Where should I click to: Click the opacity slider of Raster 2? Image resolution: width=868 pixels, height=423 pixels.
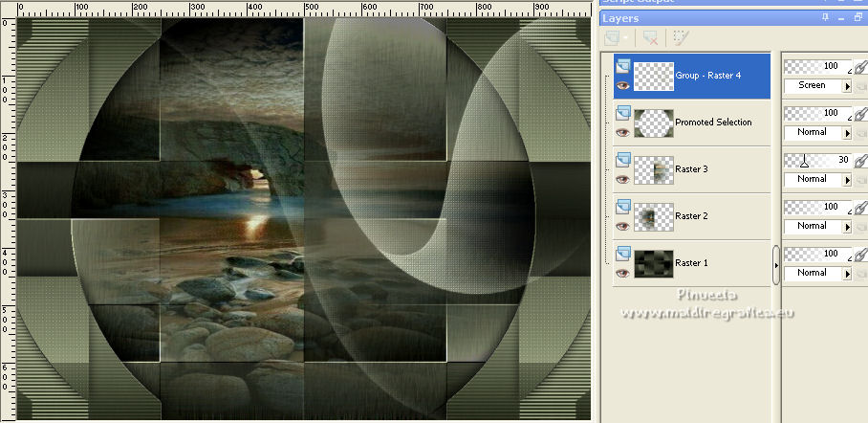coord(817,207)
